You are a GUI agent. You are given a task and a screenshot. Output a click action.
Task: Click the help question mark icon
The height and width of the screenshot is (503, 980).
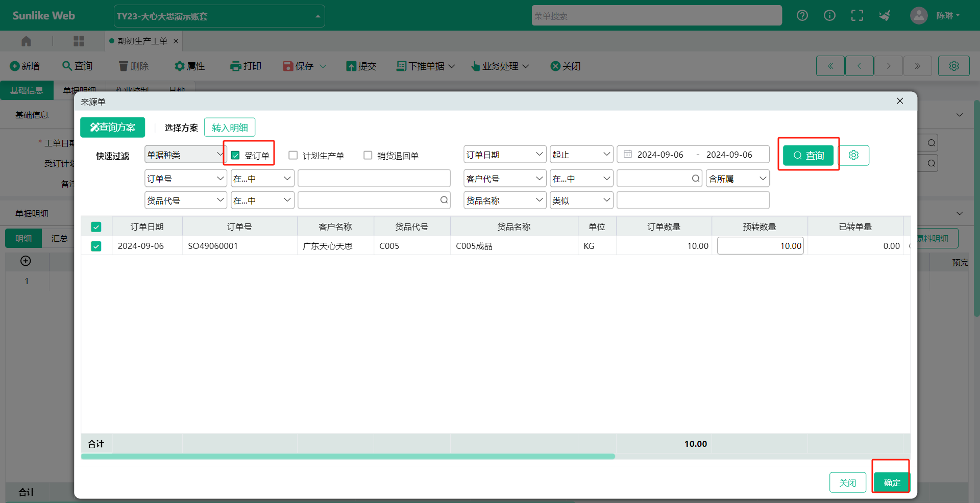coord(802,16)
